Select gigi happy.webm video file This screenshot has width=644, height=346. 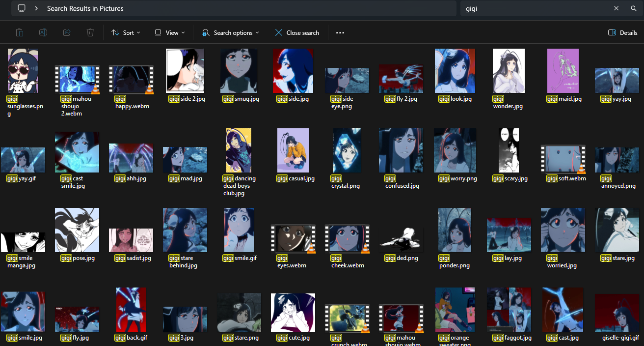(x=131, y=80)
